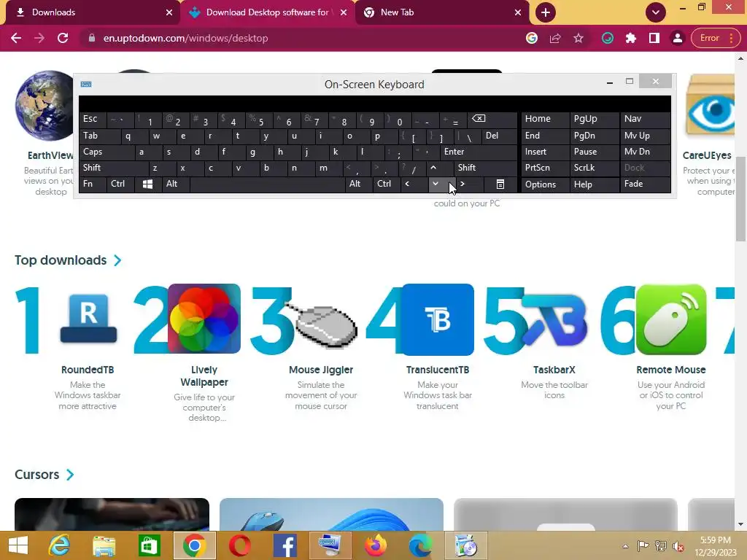Open the Remote Mouse app icon
The image size is (747, 560).
(671, 319)
